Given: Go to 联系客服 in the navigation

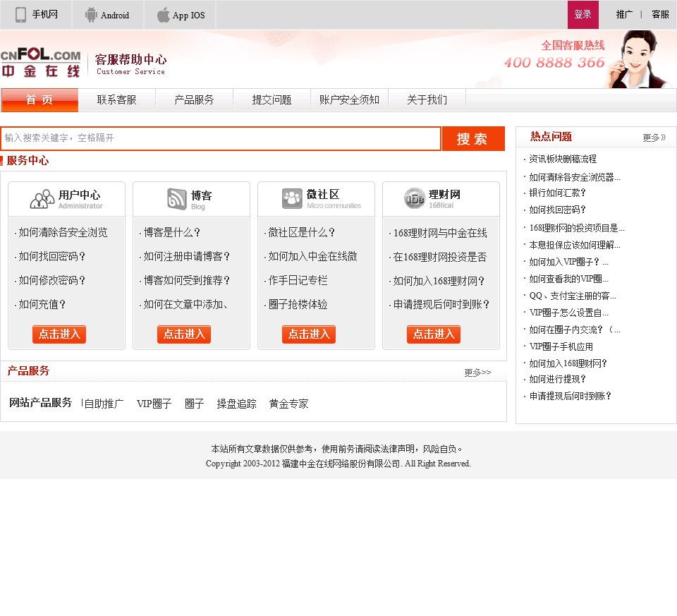Looking at the screenshot, I should tap(116, 100).
